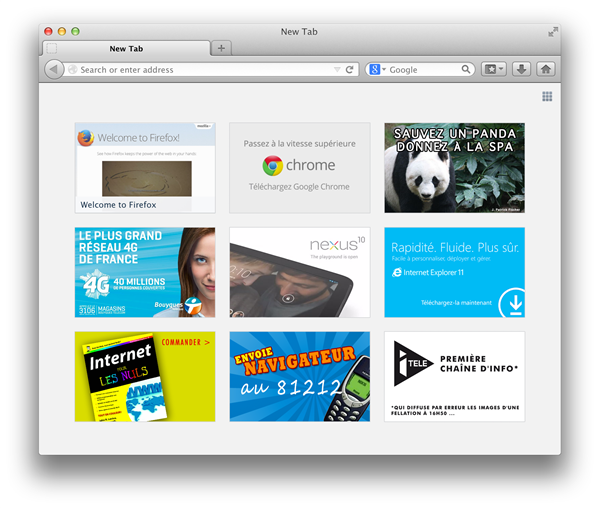This screenshot has width=599, height=508.
Task: Open the Google search engine selector
Action: pyautogui.click(x=377, y=70)
